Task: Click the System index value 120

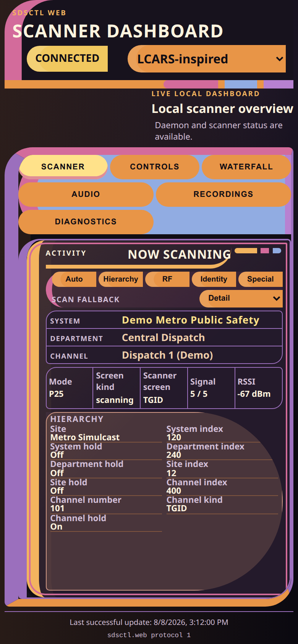Action: point(174,437)
